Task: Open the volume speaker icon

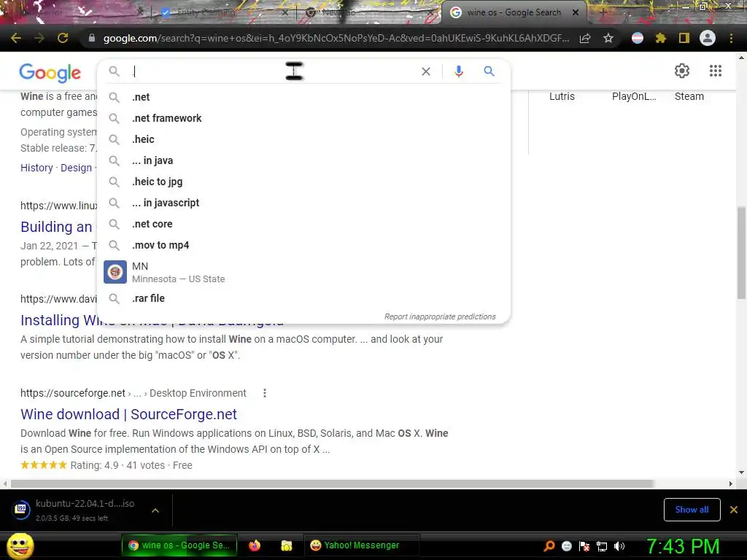Action: click(x=619, y=546)
